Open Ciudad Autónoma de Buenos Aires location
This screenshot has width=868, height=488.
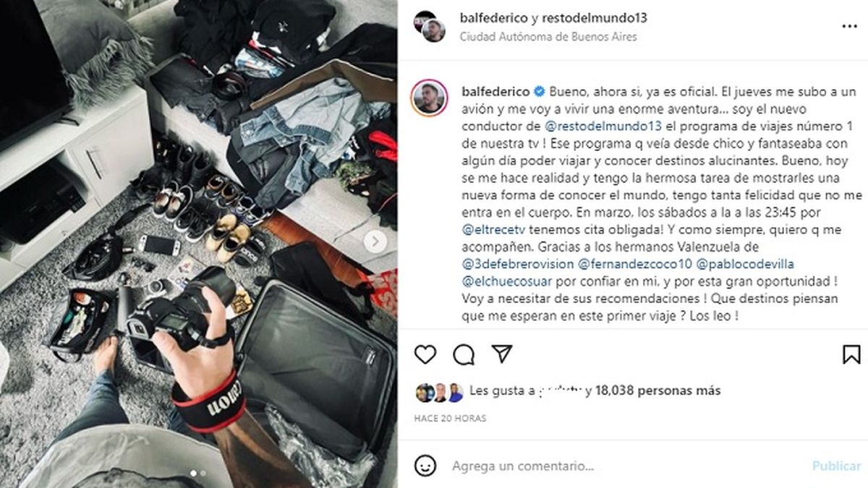[548, 37]
